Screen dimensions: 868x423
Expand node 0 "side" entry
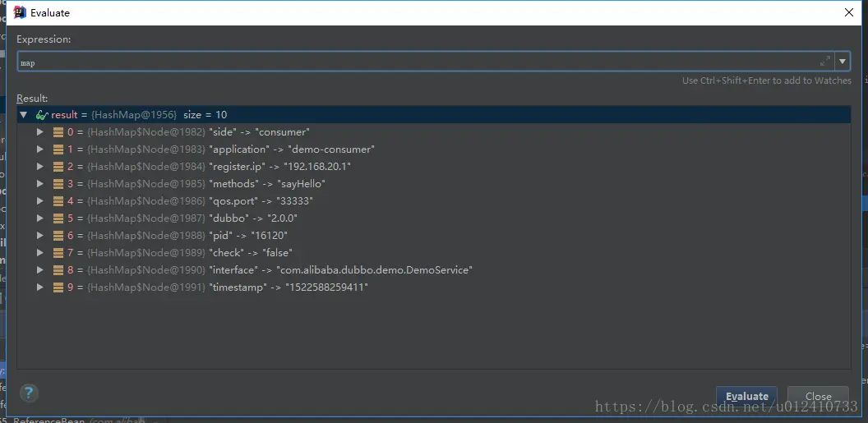point(39,132)
